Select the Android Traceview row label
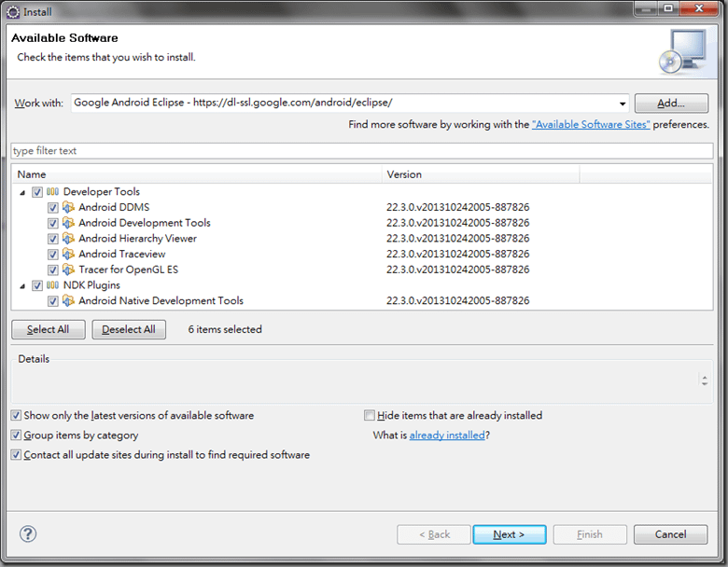Image resolution: width=728 pixels, height=567 pixels. [x=121, y=254]
